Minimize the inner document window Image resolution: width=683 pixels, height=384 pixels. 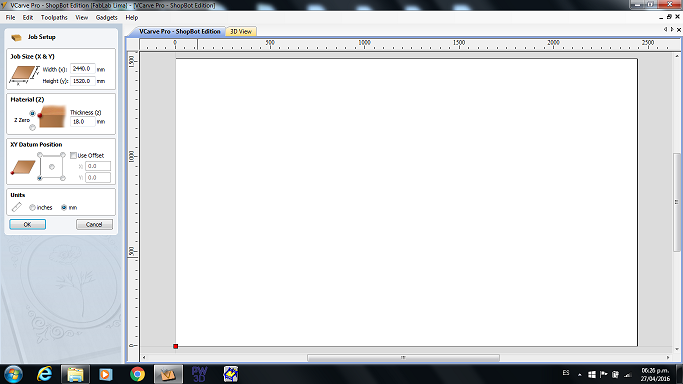tap(661, 17)
